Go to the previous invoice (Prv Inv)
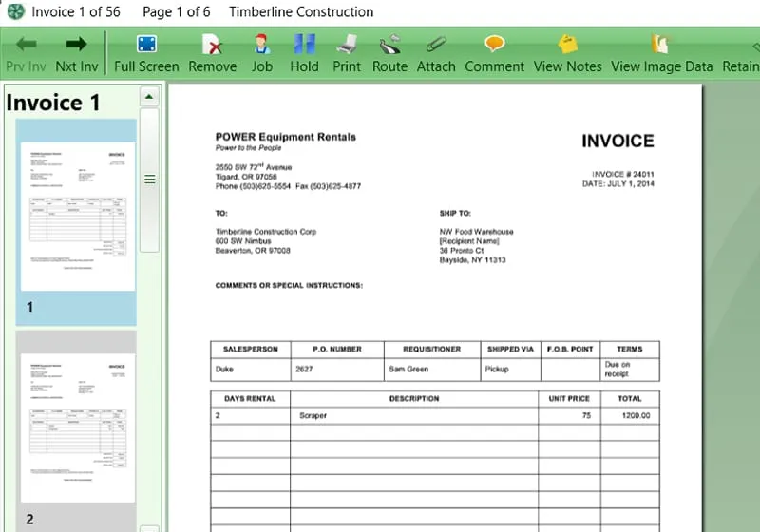 (x=26, y=53)
